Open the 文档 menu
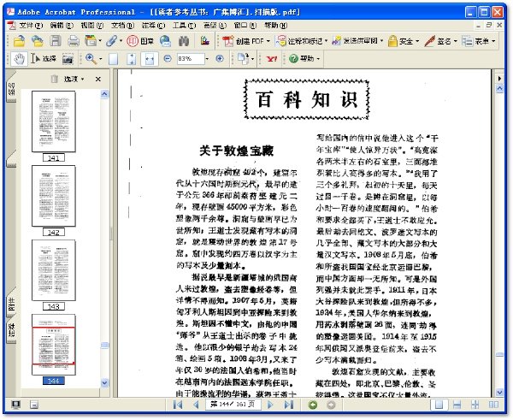513x420 pixels. (122, 25)
